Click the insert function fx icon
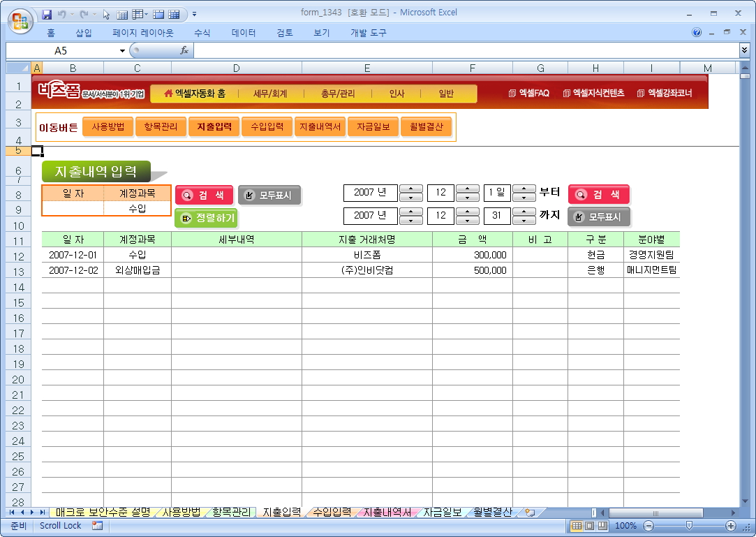Viewport: 756px width, 537px height. coord(184,50)
